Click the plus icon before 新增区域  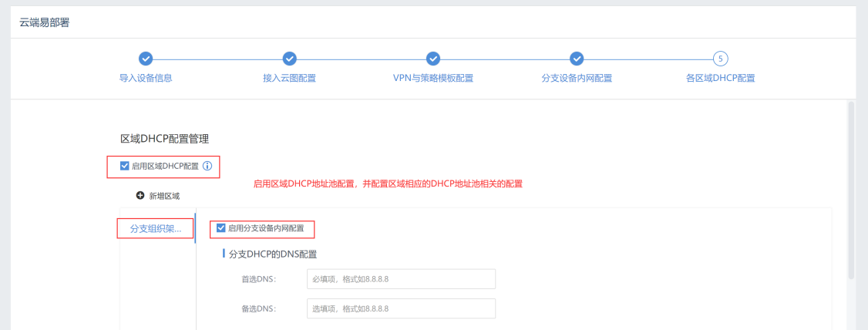[x=140, y=196]
